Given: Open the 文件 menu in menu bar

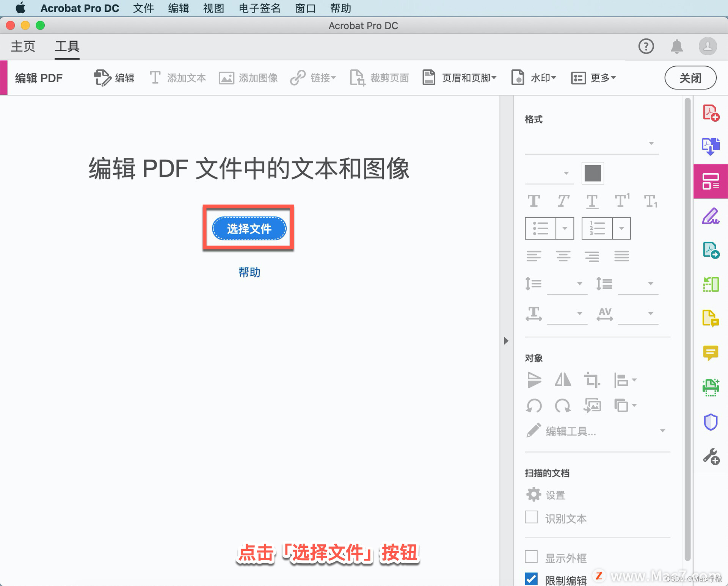Looking at the screenshot, I should click(x=143, y=8).
